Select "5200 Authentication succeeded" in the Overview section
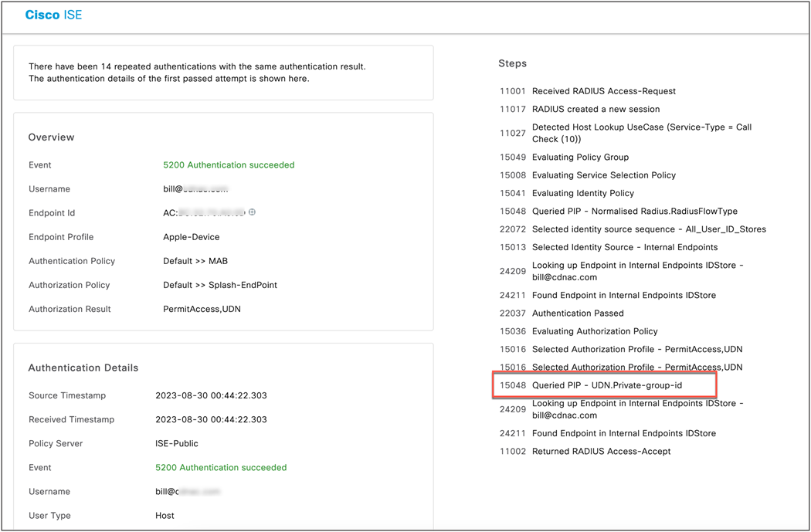Screen dimensions: 811x532 tap(229, 165)
